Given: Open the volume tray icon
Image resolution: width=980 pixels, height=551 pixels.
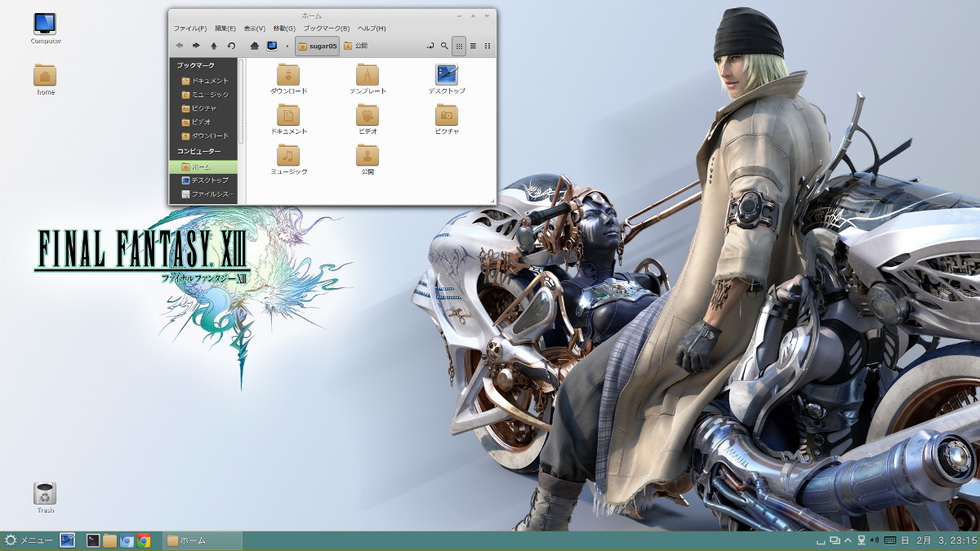Looking at the screenshot, I should (875, 540).
